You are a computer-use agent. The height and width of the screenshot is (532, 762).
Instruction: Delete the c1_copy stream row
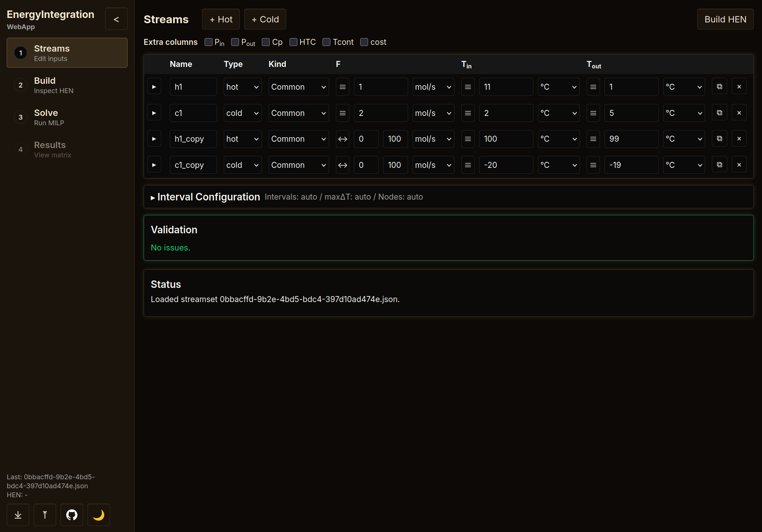[739, 165]
